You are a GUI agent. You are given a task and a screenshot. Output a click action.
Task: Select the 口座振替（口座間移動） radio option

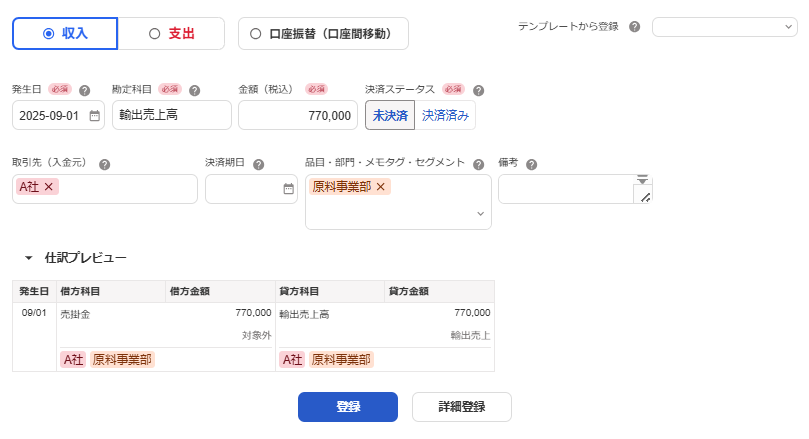pos(323,34)
